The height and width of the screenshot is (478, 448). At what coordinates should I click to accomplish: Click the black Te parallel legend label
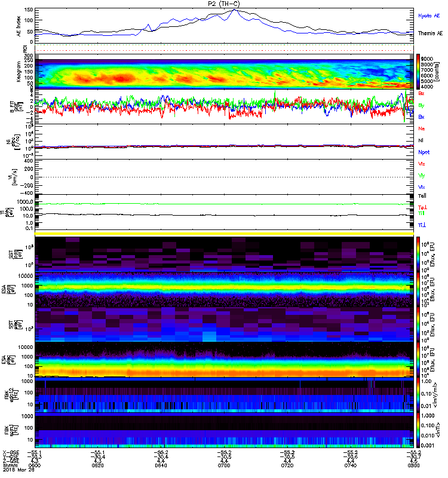point(422,196)
